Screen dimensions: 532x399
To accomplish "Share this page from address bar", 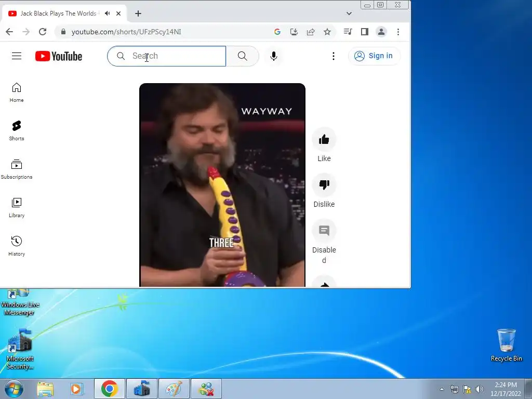I will (311, 32).
